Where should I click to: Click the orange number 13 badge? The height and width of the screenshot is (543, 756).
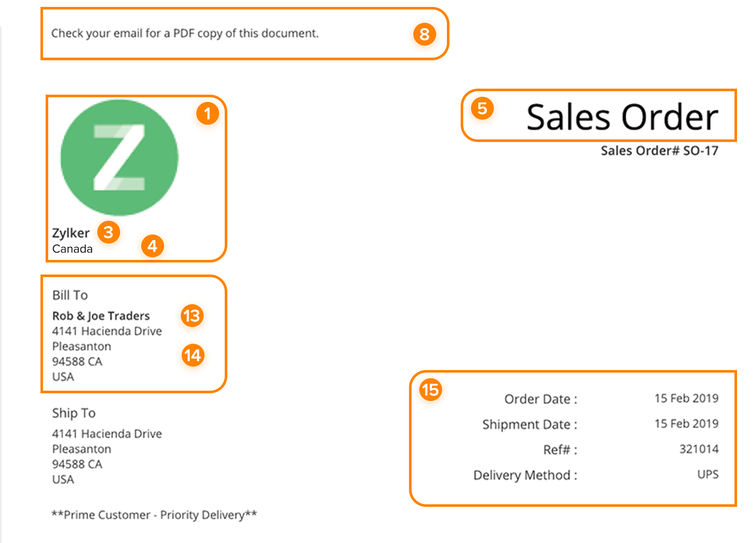click(192, 316)
